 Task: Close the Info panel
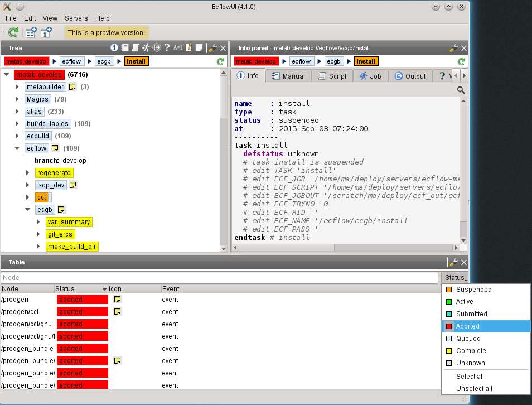(x=464, y=48)
